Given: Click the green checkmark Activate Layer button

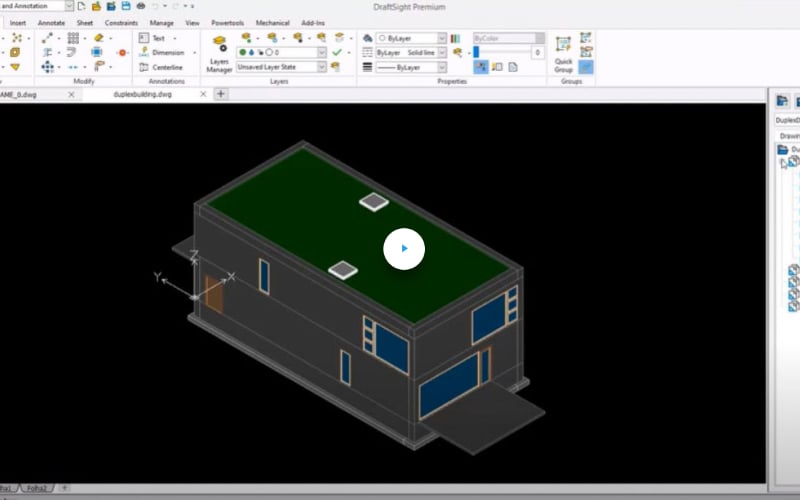Looking at the screenshot, I should [337, 52].
